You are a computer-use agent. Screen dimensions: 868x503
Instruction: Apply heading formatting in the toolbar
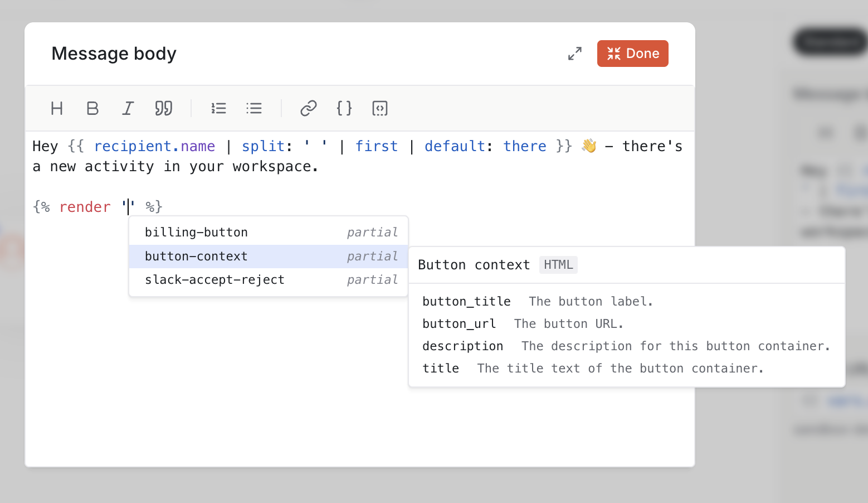(x=56, y=108)
